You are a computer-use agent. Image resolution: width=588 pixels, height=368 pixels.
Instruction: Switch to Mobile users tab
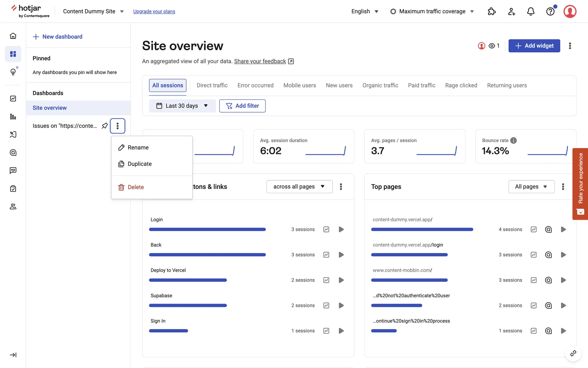(x=300, y=85)
